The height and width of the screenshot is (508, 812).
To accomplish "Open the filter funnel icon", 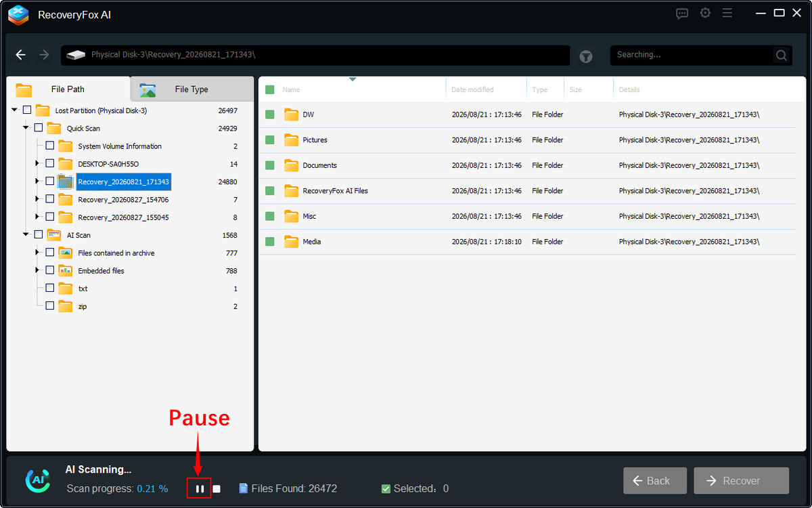I will [x=586, y=57].
